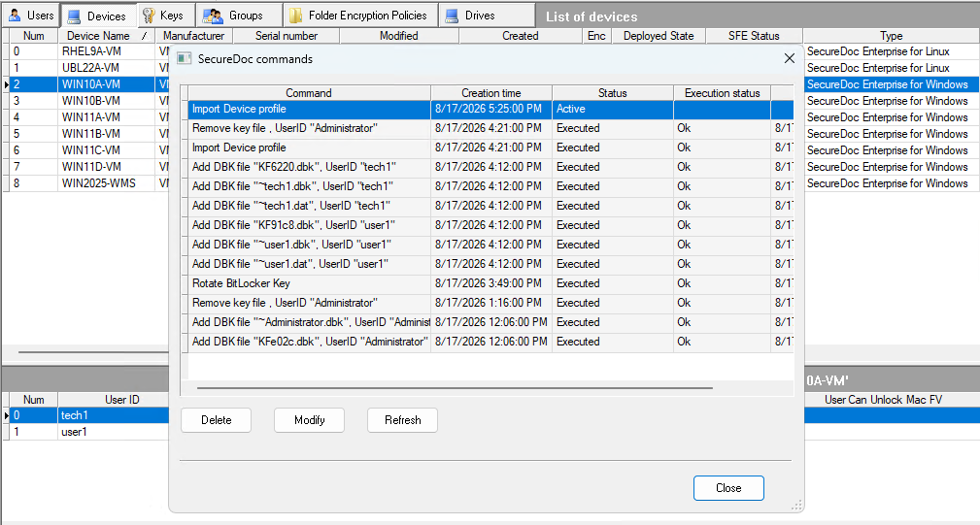
Task: Select Add DBK file "KFe02c.dbk" command
Action: (490, 342)
